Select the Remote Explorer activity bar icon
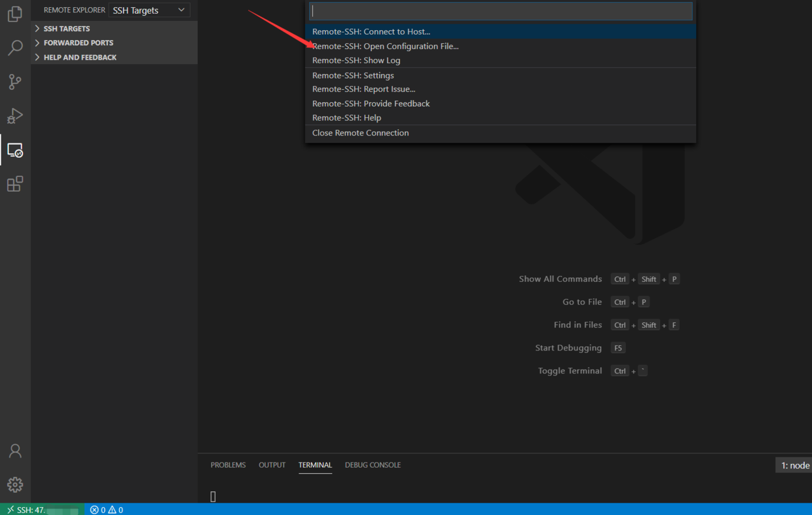The image size is (812, 515). coord(15,150)
